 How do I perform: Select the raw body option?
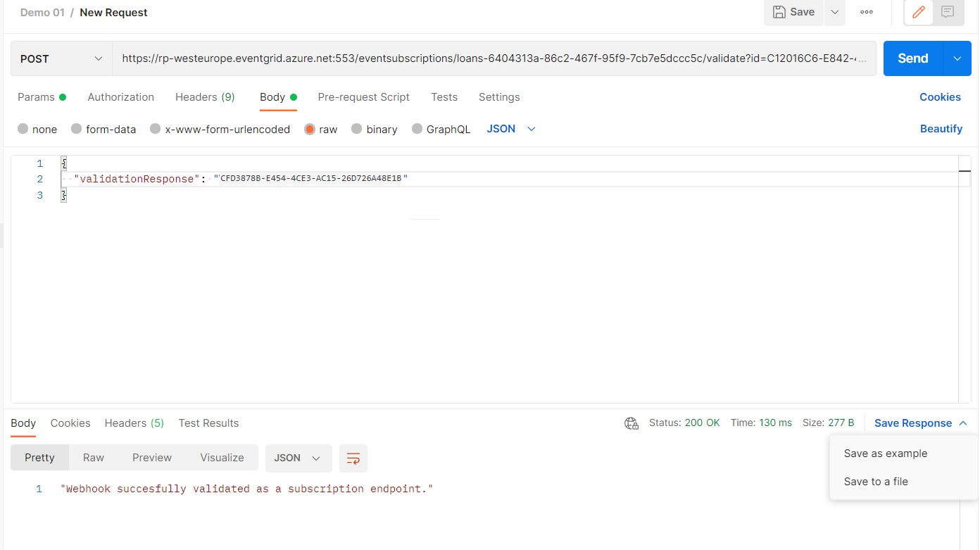(321, 129)
